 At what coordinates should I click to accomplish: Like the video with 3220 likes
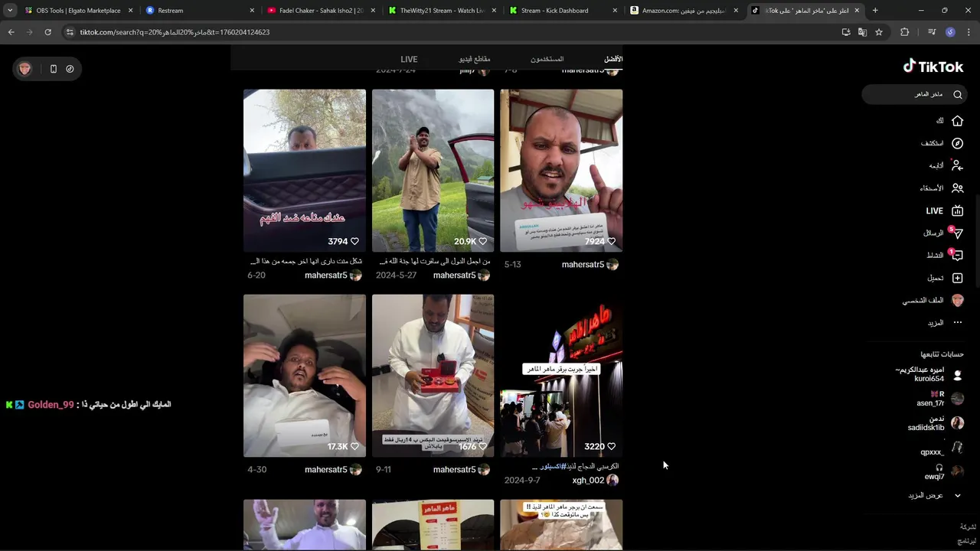pyautogui.click(x=611, y=446)
